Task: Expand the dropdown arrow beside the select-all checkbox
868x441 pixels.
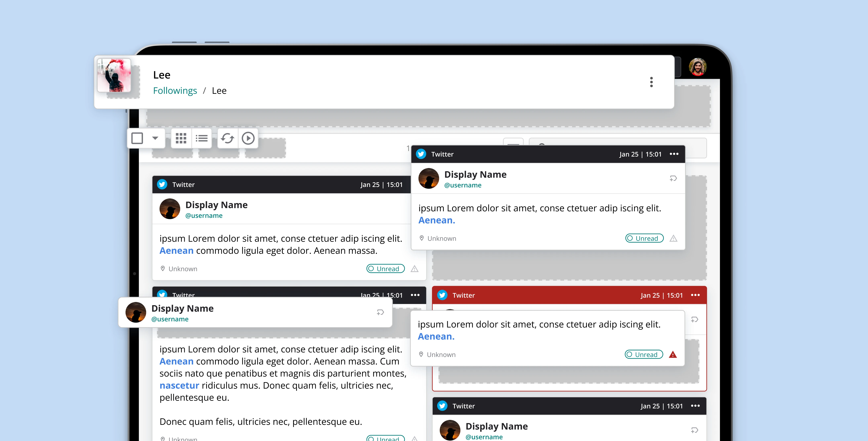Action: point(155,138)
